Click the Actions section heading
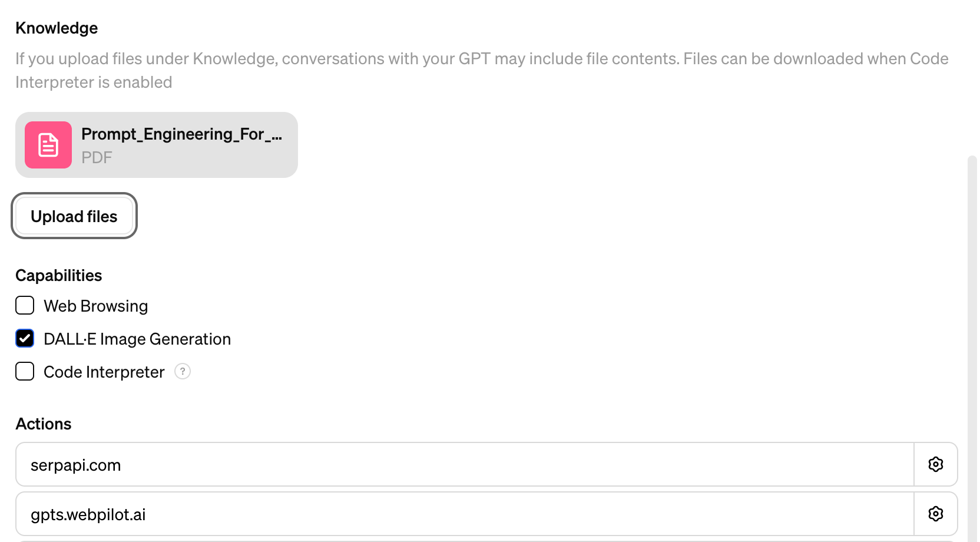Image resolution: width=980 pixels, height=542 pixels. point(44,424)
